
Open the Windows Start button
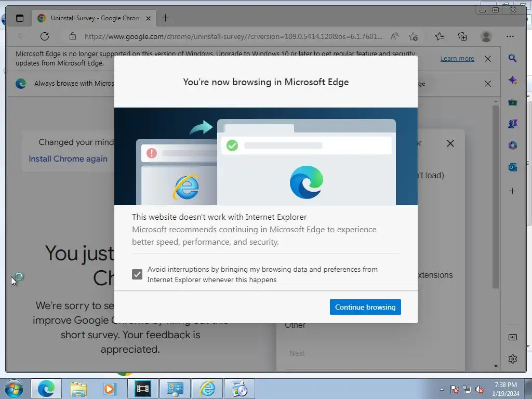[14, 389]
